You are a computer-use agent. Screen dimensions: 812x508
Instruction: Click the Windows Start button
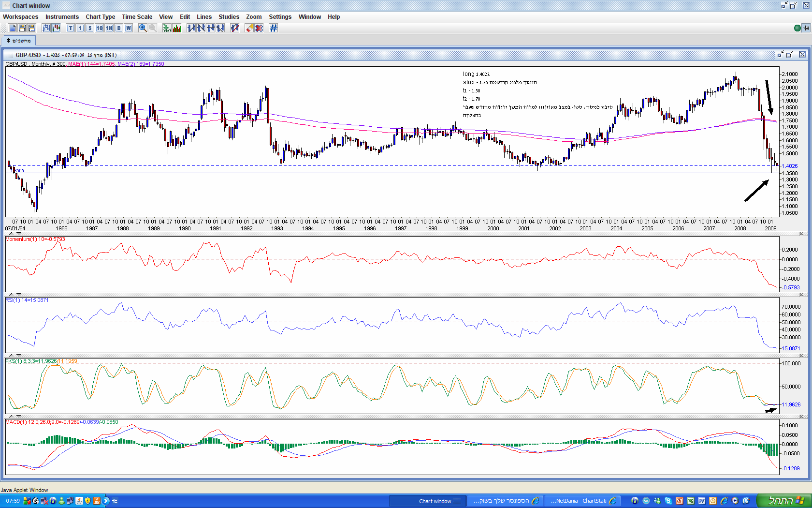783,501
